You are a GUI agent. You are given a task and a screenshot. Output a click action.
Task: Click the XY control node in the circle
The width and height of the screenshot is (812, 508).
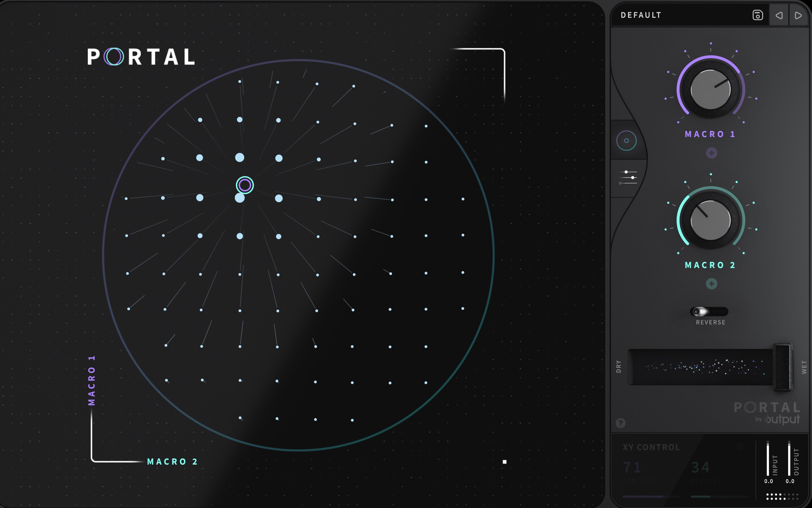244,185
